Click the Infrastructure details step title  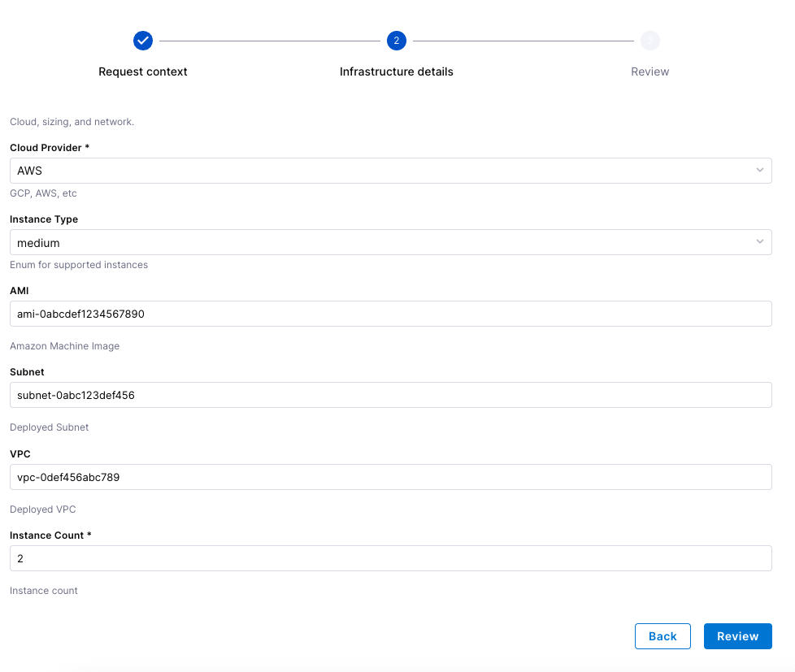click(x=396, y=72)
